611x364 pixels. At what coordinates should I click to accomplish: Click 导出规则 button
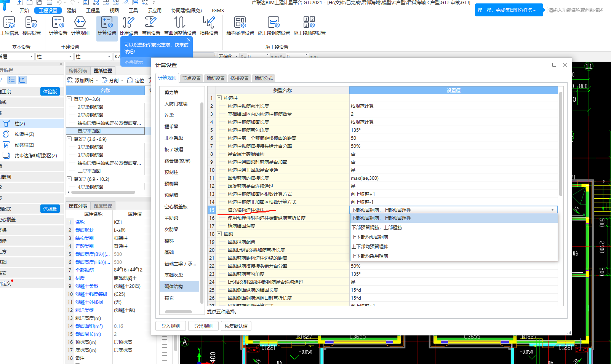coord(203,326)
